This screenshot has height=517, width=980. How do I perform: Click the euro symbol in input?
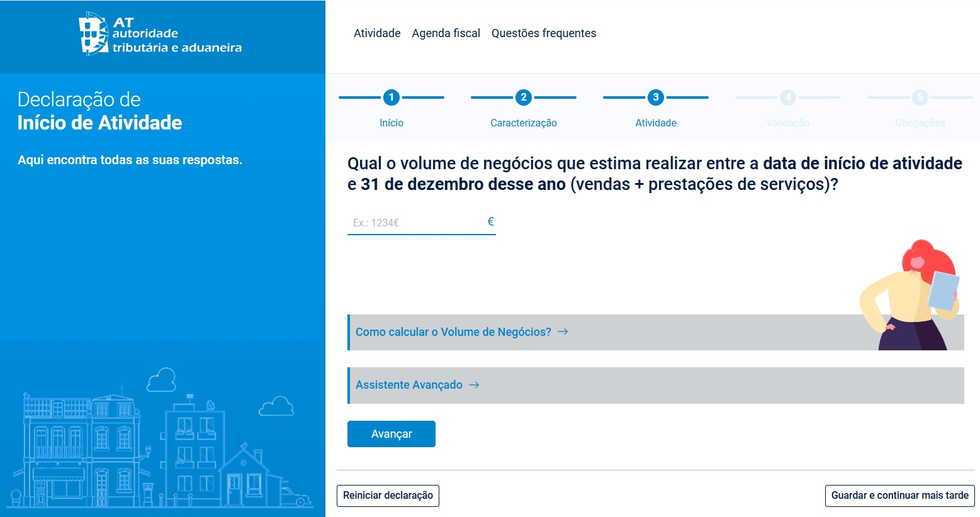click(490, 221)
